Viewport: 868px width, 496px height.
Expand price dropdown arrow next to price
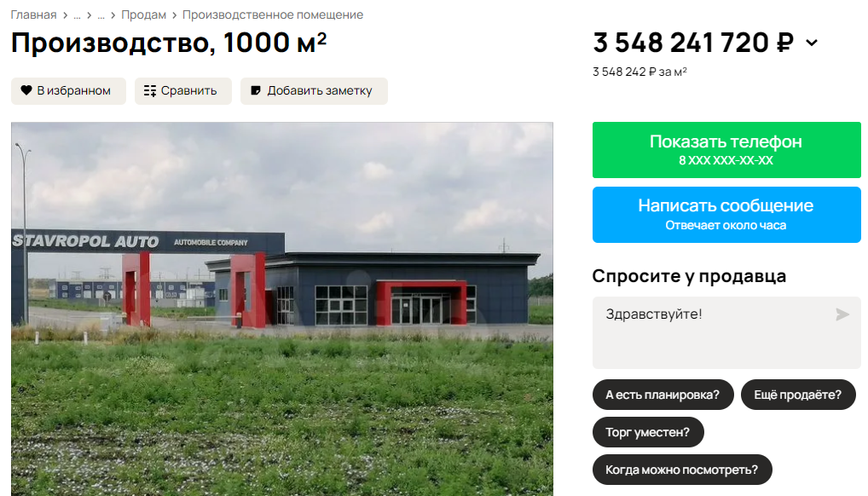[812, 43]
